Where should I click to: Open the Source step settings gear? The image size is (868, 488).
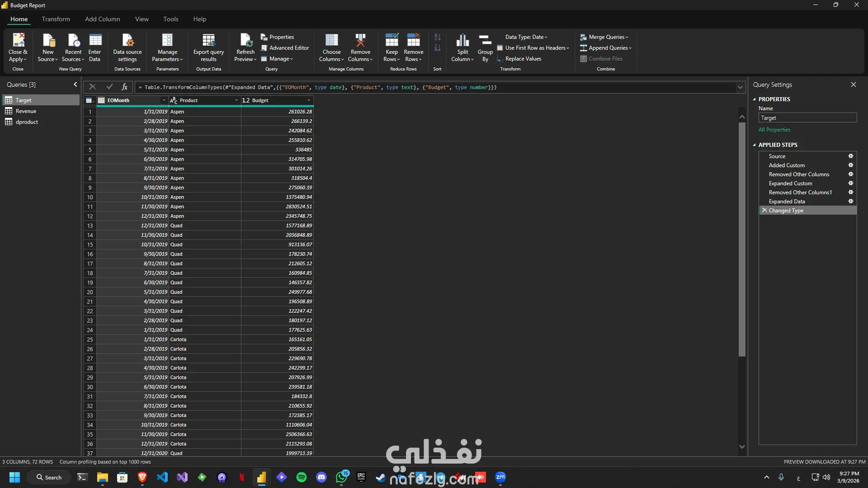[850, 156]
